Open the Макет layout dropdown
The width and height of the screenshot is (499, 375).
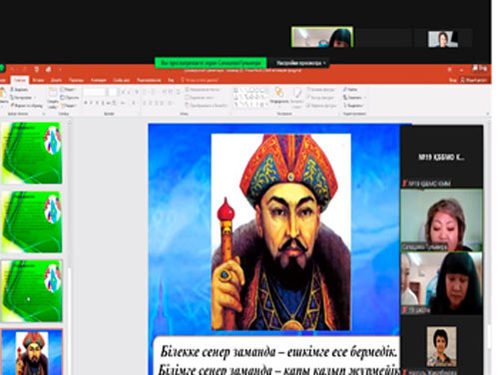[68, 89]
